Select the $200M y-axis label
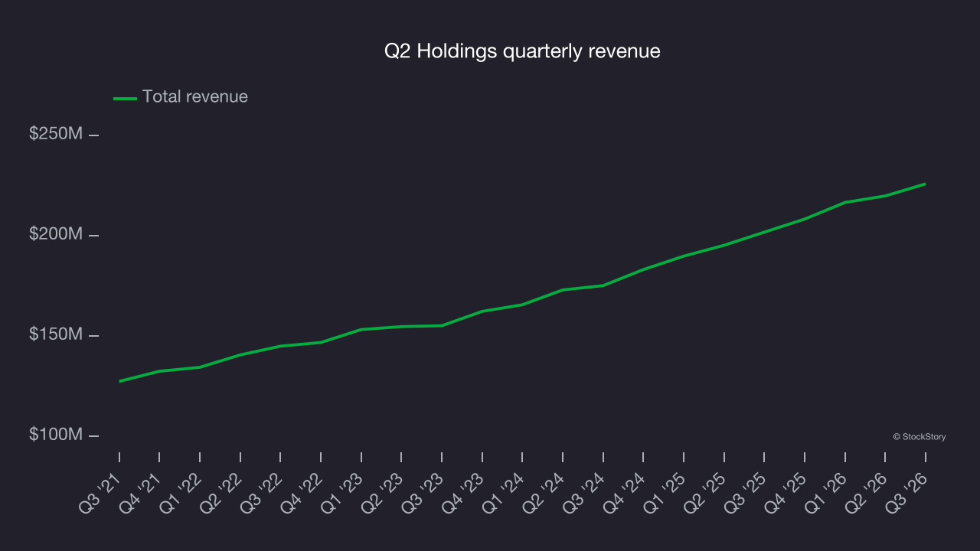The image size is (980, 551). tap(56, 234)
